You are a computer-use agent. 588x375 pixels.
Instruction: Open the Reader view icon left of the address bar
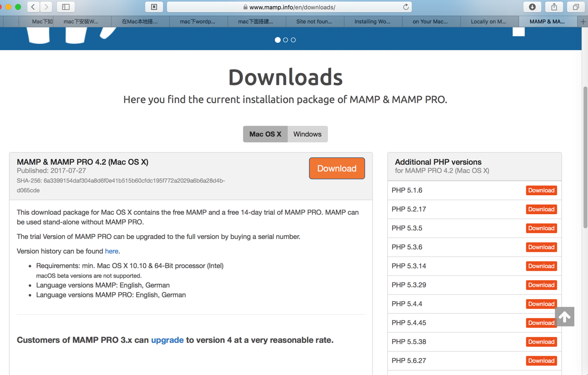tap(154, 7)
